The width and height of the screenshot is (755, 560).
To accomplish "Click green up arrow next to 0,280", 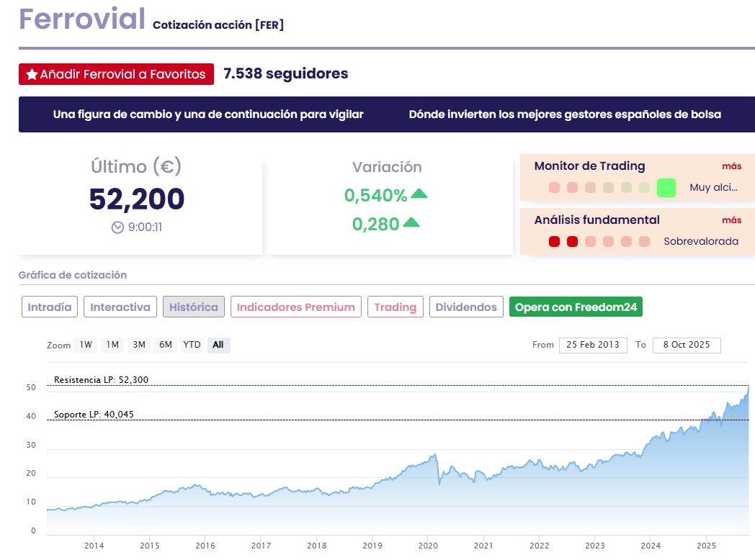I will click(x=411, y=222).
